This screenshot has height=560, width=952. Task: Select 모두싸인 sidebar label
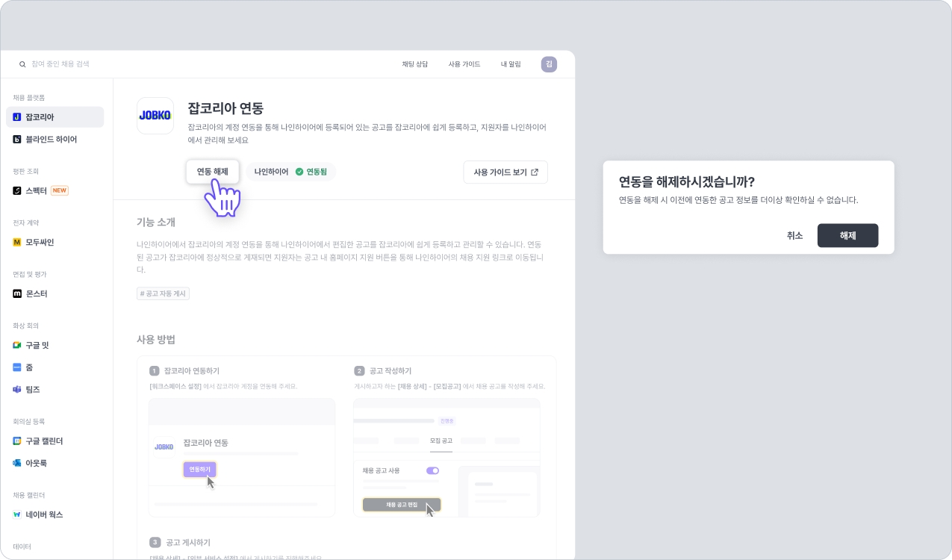click(x=40, y=243)
